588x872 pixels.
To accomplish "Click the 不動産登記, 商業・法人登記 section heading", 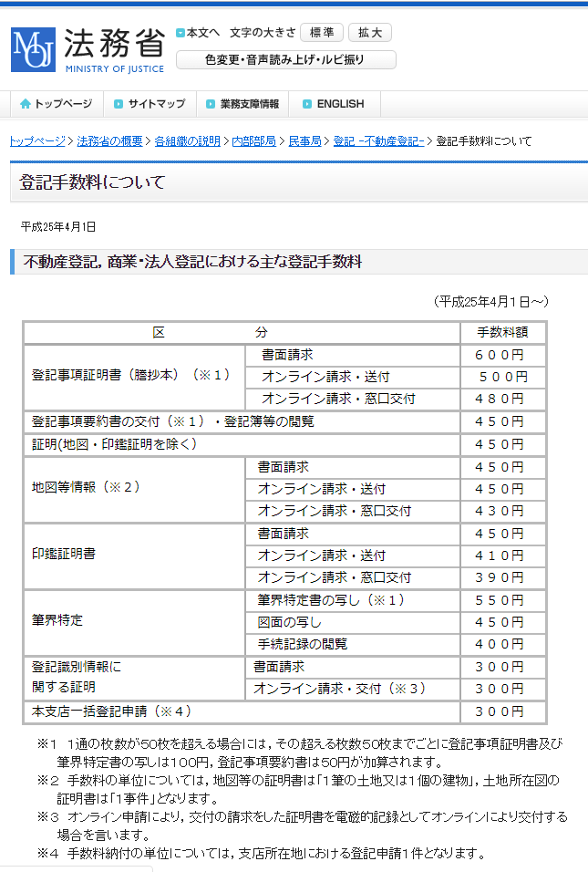I will (192, 262).
